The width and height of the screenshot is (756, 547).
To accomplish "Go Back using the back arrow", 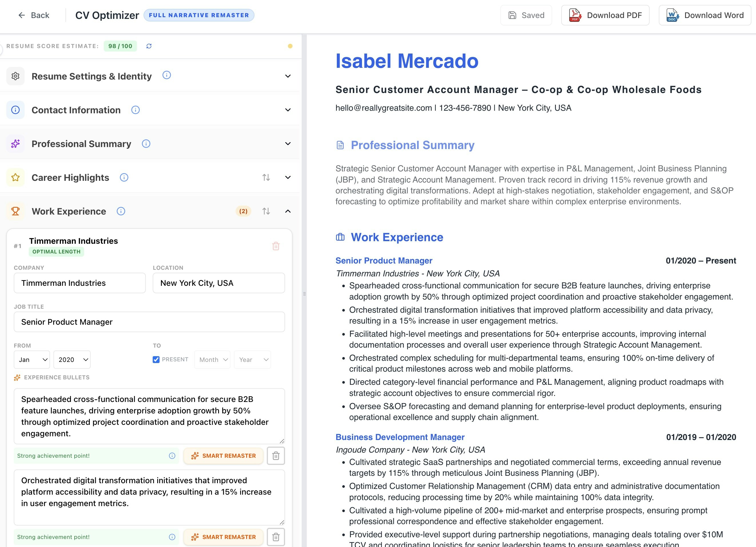I will point(21,15).
